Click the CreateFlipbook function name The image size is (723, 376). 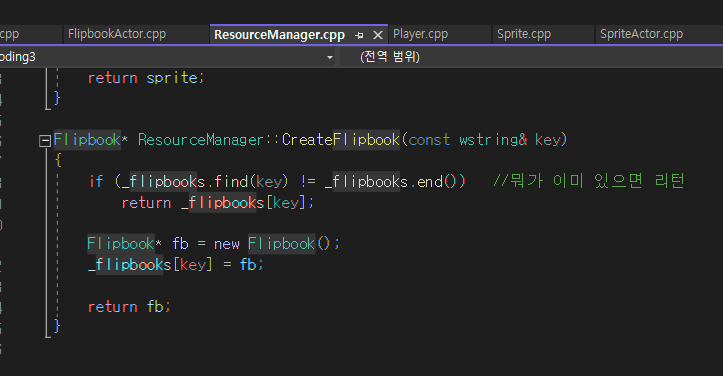(x=341, y=139)
